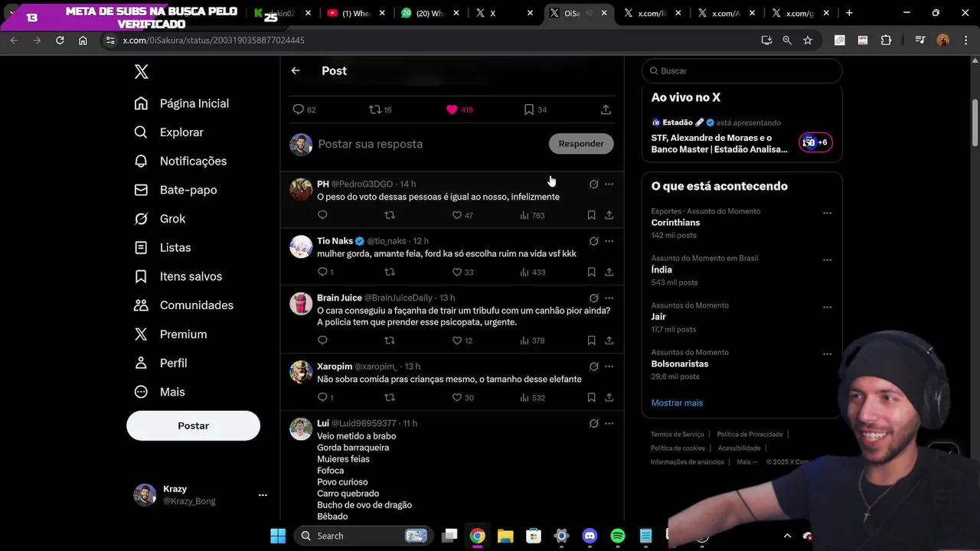Share Tio Naks' reply

coord(609,272)
